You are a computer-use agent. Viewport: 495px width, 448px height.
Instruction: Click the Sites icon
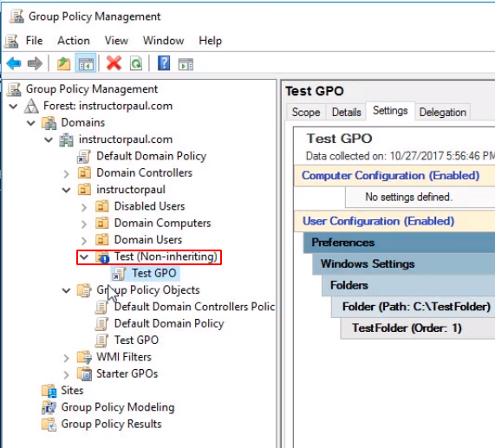coord(49,391)
